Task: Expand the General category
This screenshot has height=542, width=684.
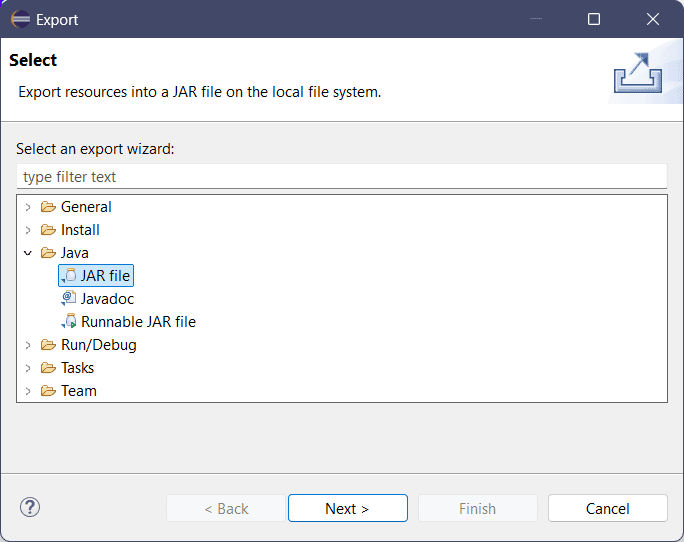Action: [x=28, y=207]
